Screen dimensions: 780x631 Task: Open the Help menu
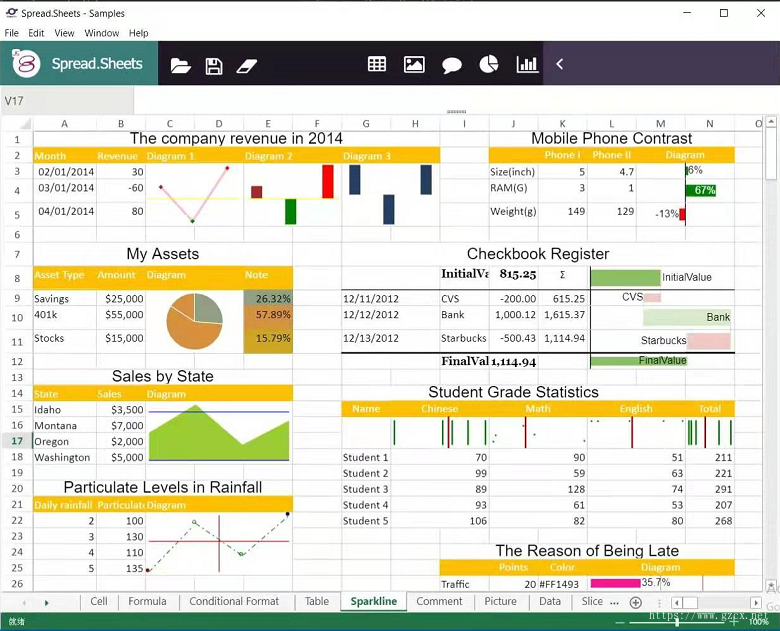click(x=138, y=33)
